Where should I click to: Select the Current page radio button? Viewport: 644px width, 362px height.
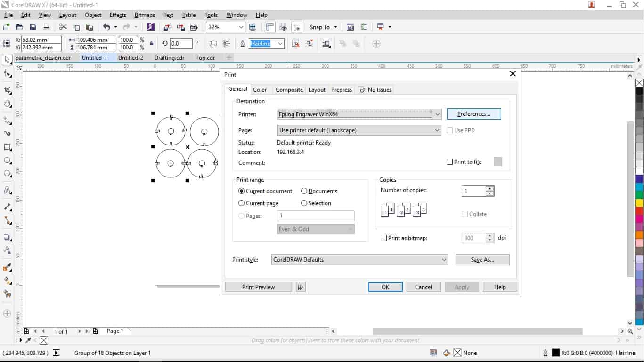coord(242,203)
